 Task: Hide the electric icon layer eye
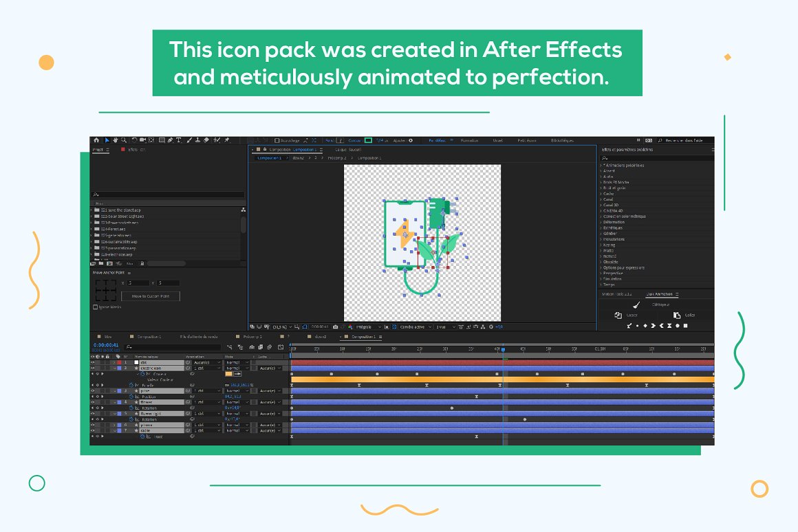[93, 368]
